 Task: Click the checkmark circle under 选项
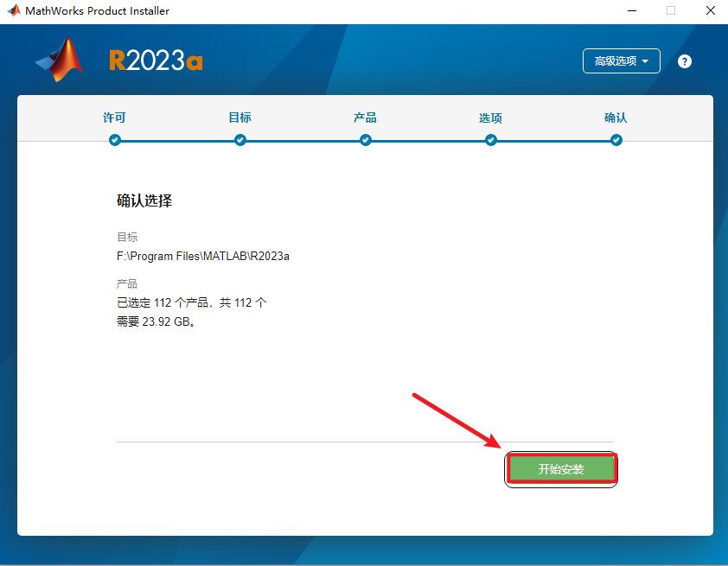tap(491, 140)
